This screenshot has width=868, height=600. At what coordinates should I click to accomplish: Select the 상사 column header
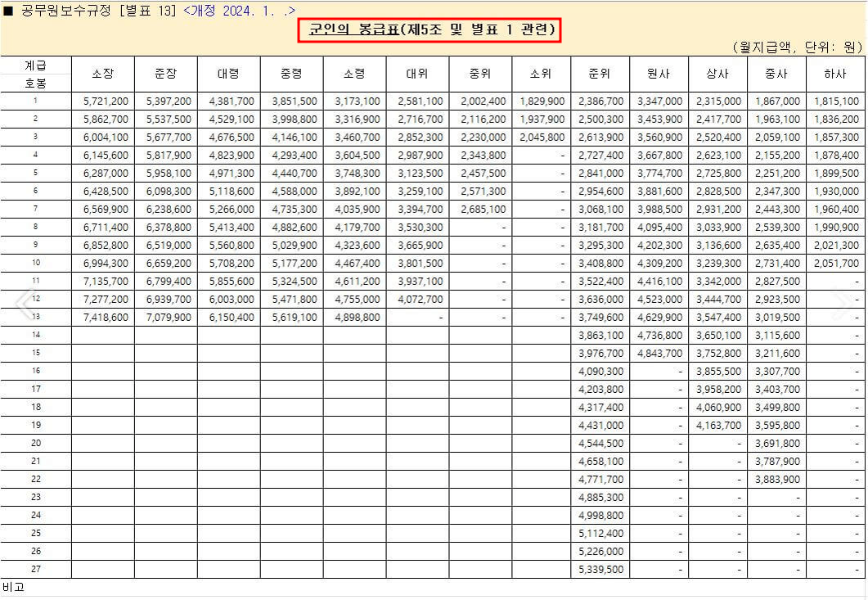(718, 74)
